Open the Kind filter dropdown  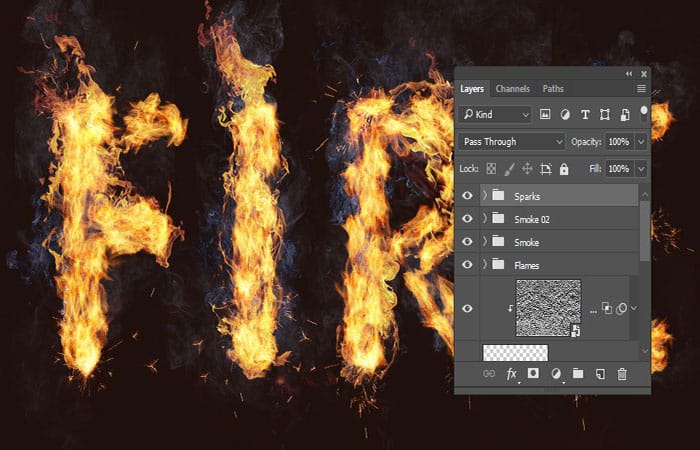click(495, 115)
